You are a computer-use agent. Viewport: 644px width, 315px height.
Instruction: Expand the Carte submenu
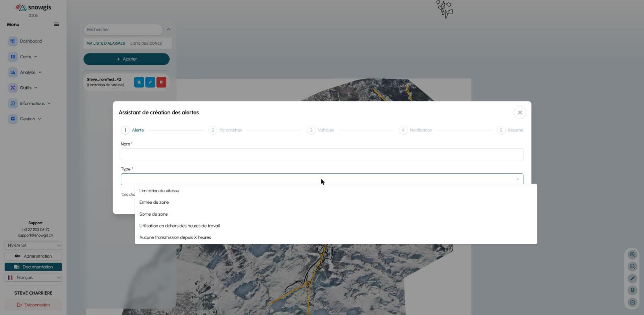click(x=35, y=57)
